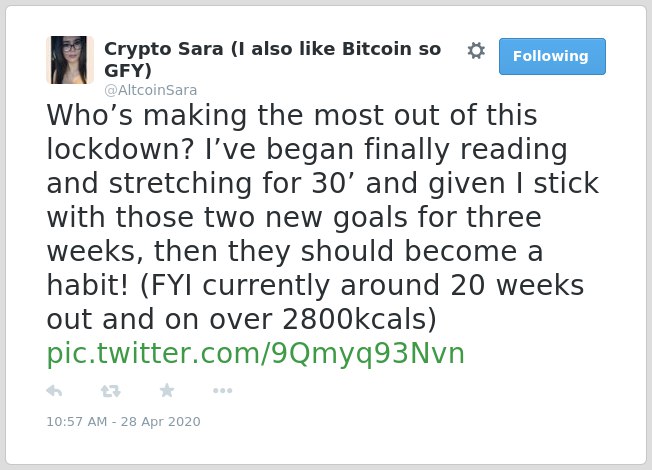
Task: Toggle retweet on the lockdown habits tweet
Action: tap(111, 391)
